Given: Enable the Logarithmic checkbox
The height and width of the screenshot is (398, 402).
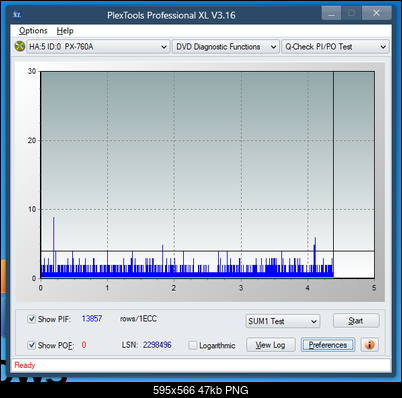Looking at the screenshot, I should (x=193, y=345).
